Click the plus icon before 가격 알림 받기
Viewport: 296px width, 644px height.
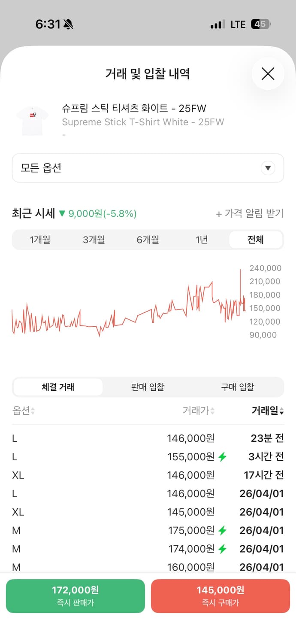(x=219, y=213)
